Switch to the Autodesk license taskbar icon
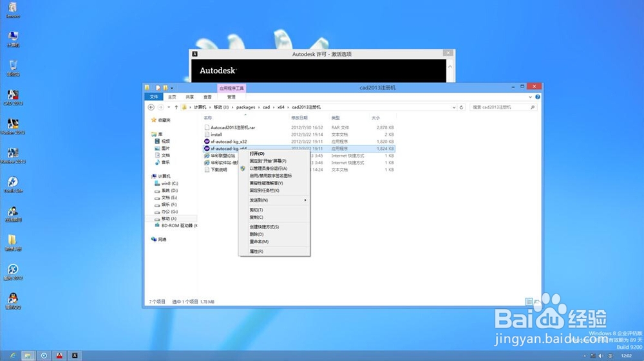 point(75,355)
